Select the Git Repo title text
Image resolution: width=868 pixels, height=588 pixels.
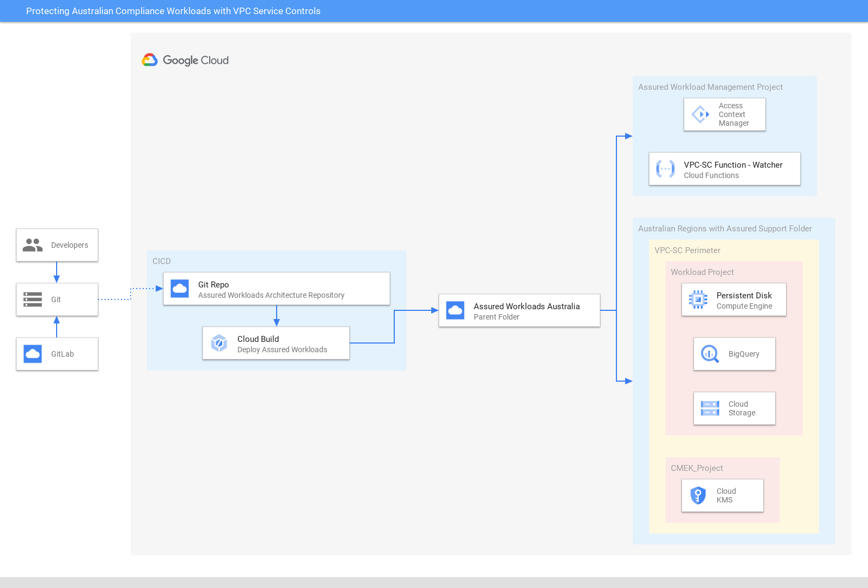click(213, 285)
